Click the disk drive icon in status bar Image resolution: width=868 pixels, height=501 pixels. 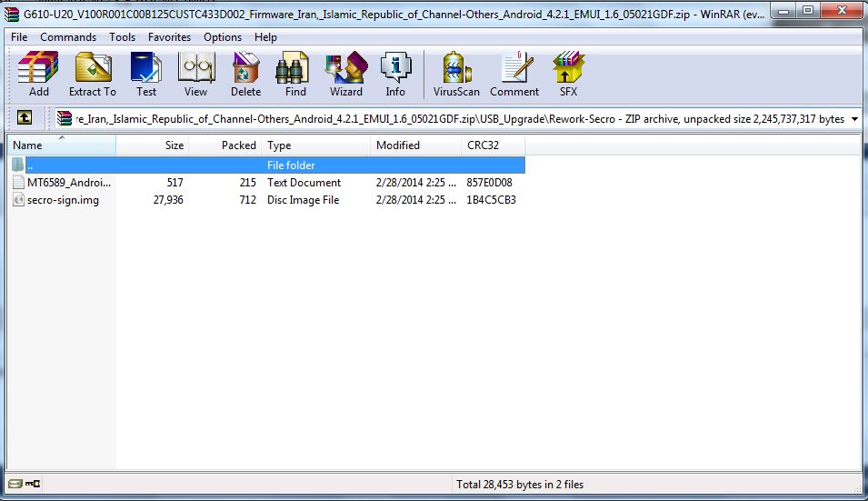point(15,484)
